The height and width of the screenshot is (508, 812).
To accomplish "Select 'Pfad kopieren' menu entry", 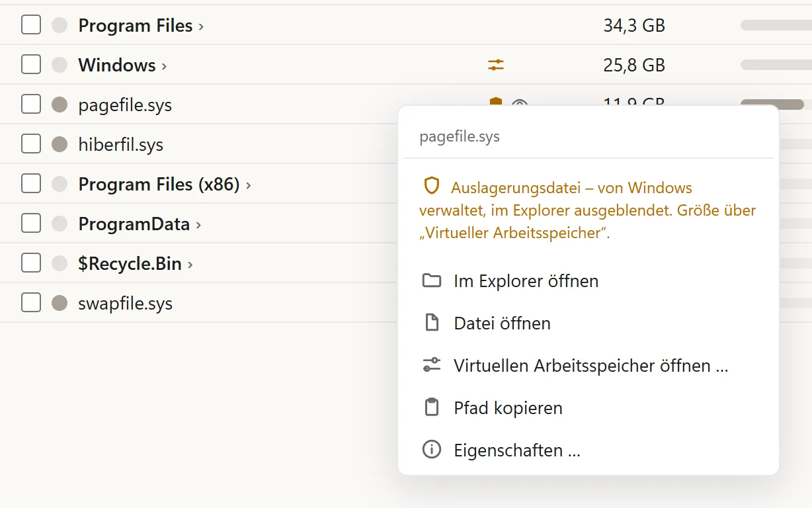I will [588, 408].
